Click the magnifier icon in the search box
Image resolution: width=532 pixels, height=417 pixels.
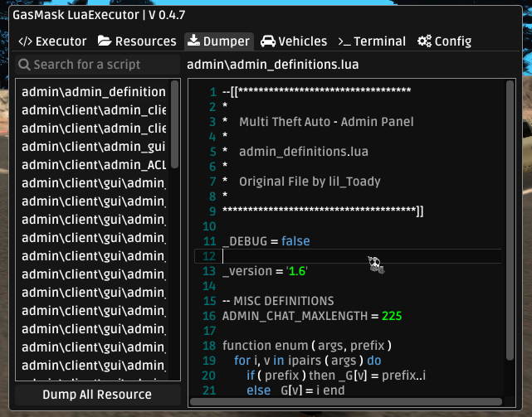tap(24, 65)
